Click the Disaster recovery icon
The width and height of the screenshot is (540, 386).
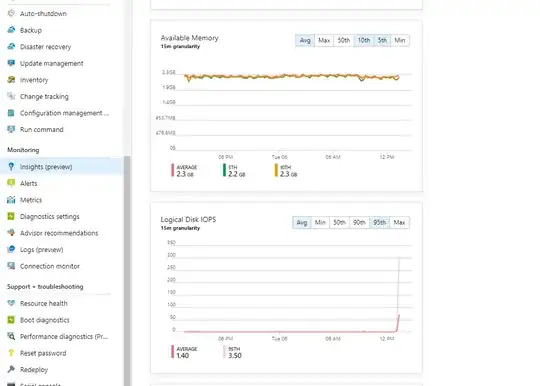[11, 46]
